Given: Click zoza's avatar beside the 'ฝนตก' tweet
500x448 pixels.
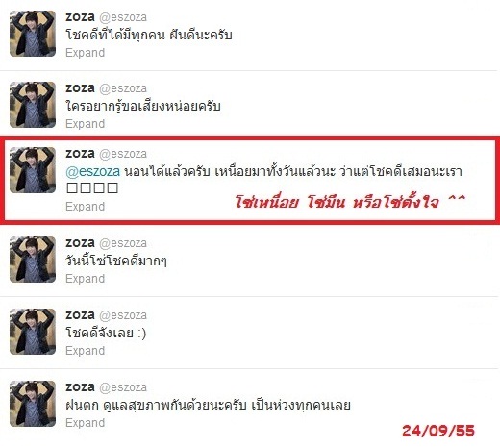Looking at the screenshot, I should pos(33,404).
